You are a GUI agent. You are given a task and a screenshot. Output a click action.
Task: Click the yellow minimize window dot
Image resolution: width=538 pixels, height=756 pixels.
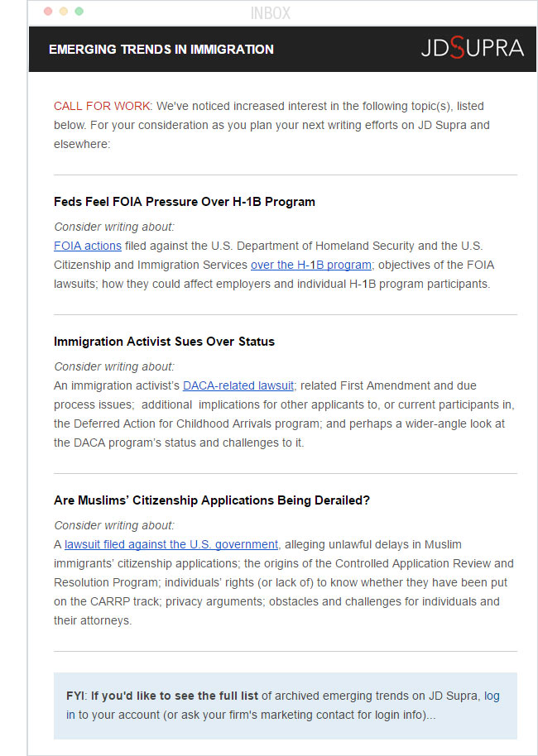(64, 12)
